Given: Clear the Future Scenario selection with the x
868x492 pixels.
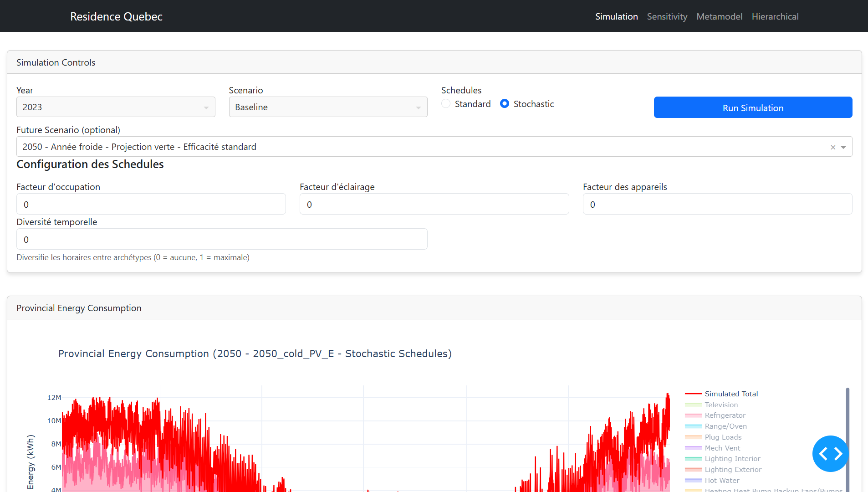Looking at the screenshot, I should 833,147.
